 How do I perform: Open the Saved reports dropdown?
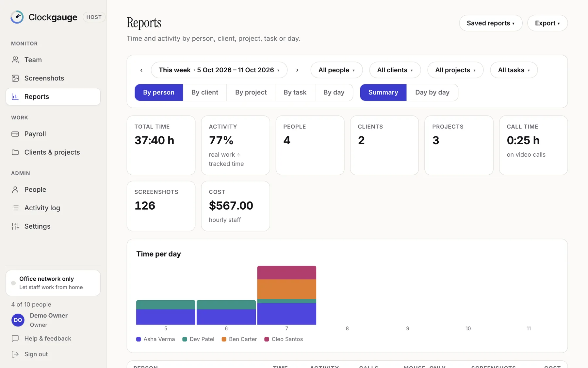491,23
